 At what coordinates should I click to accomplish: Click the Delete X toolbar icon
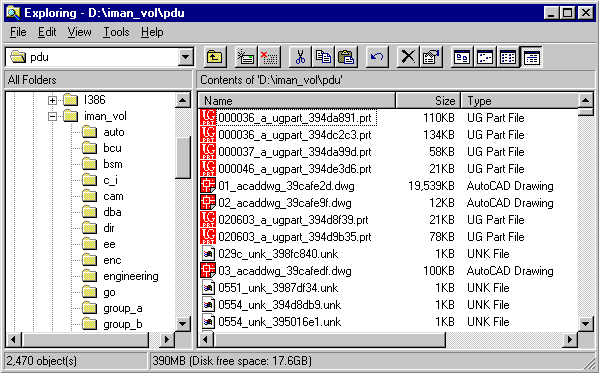[408, 57]
